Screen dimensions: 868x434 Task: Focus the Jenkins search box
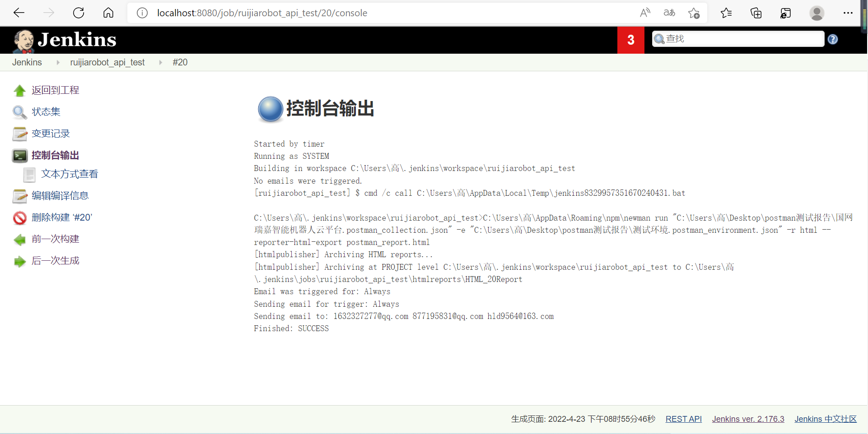click(x=738, y=39)
